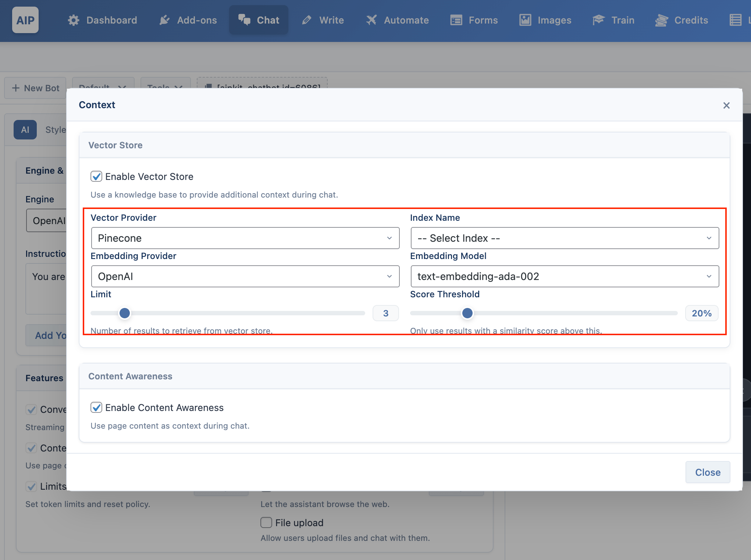Click the Automate icon

pos(371,20)
